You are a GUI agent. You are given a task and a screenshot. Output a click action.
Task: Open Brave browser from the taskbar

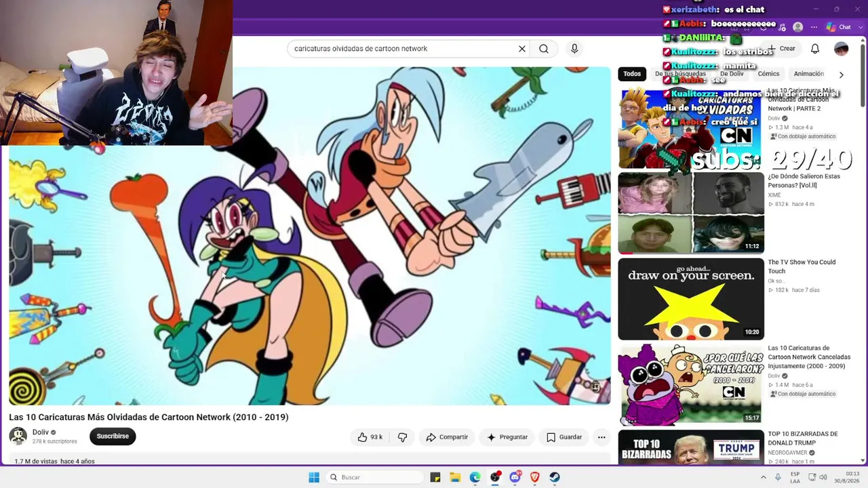pos(535,477)
